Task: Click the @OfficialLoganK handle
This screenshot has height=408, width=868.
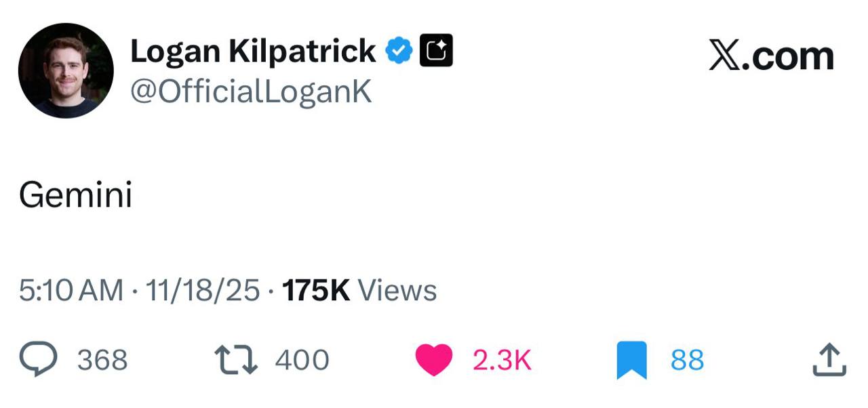Action: click(x=251, y=91)
